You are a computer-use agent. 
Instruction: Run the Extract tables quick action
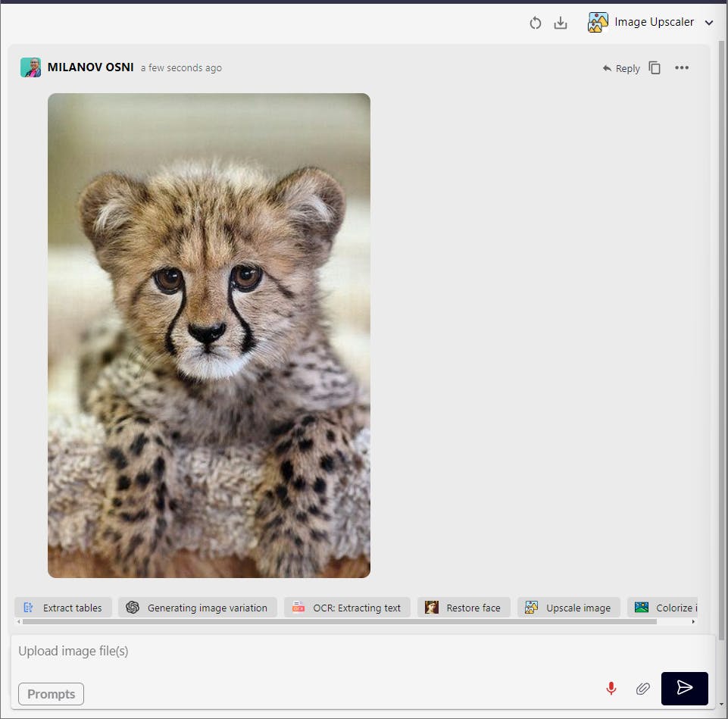tap(63, 607)
